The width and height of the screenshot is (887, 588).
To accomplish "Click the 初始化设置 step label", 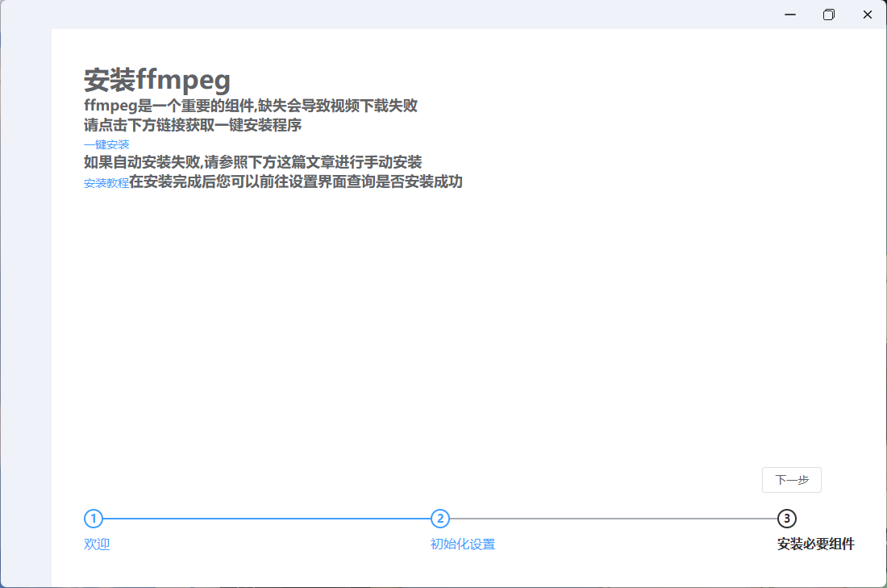I will 463,544.
